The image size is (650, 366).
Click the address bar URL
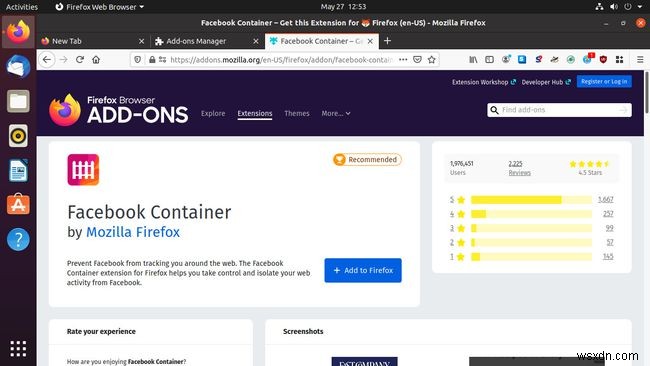coord(281,60)
